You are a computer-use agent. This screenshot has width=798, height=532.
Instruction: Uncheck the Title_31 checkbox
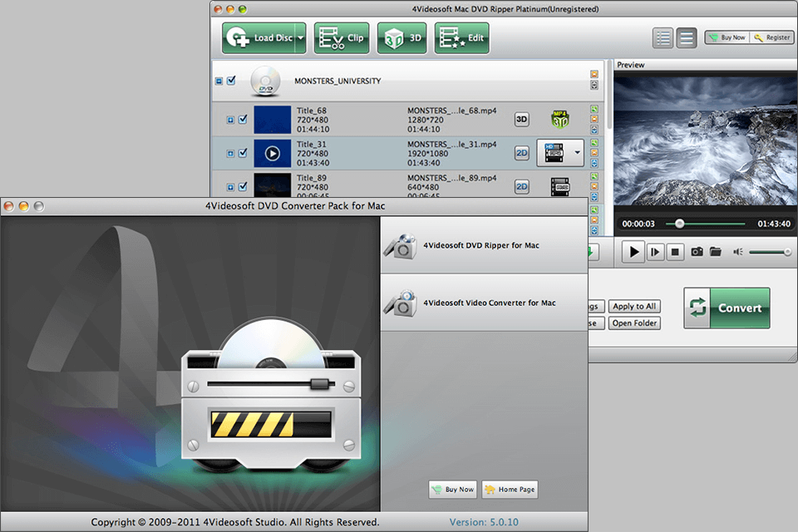click(244, 153)
